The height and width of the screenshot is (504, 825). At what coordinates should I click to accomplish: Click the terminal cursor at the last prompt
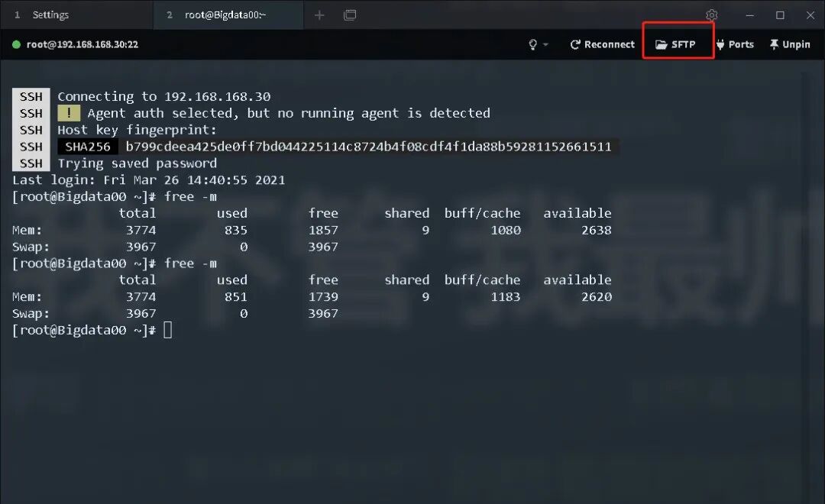167,331
